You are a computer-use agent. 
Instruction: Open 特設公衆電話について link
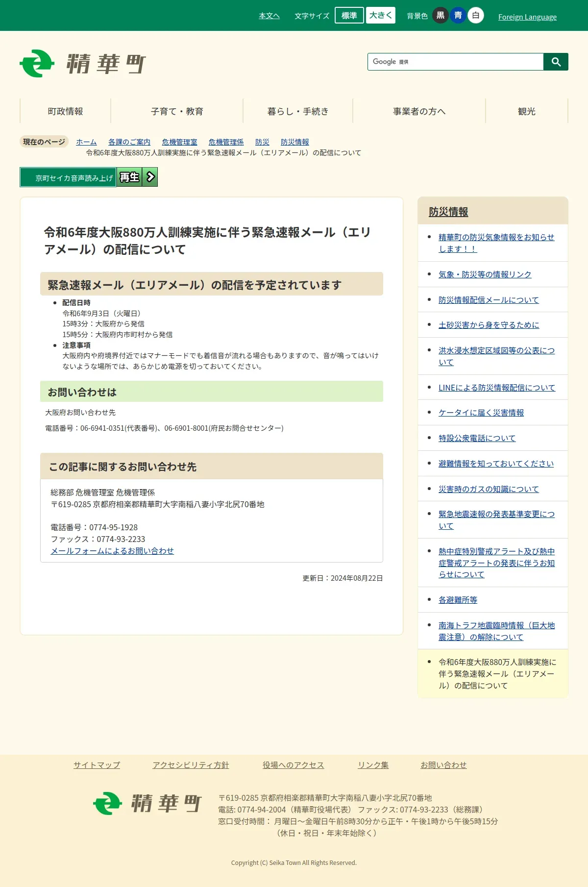(477, 438)
